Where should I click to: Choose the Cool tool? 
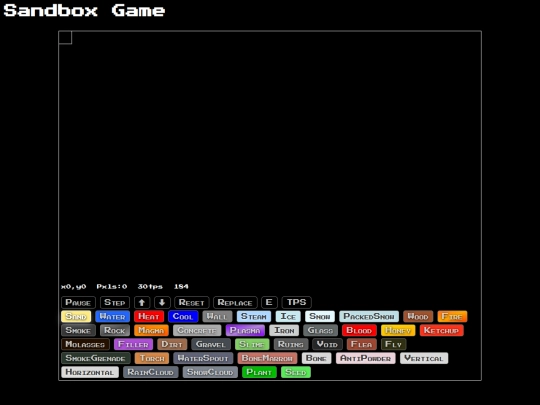pos(183,316)
